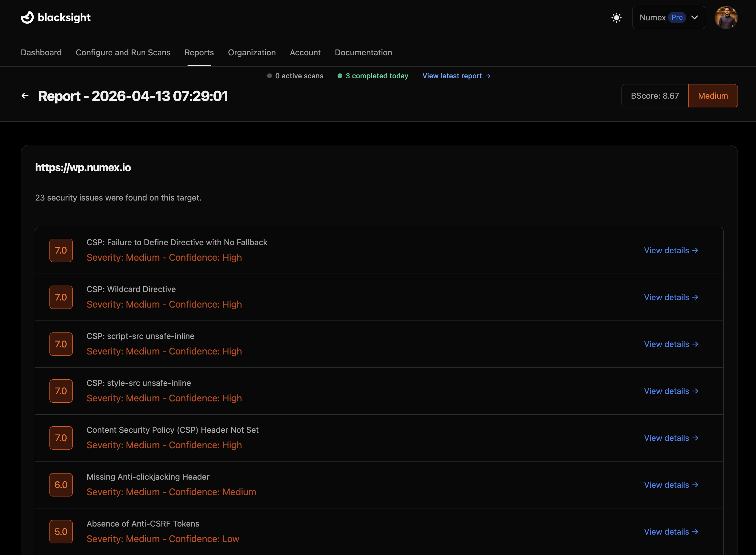Click 7.0 badge beside CSP Failure to Define Directive

(x=61, y=250)
